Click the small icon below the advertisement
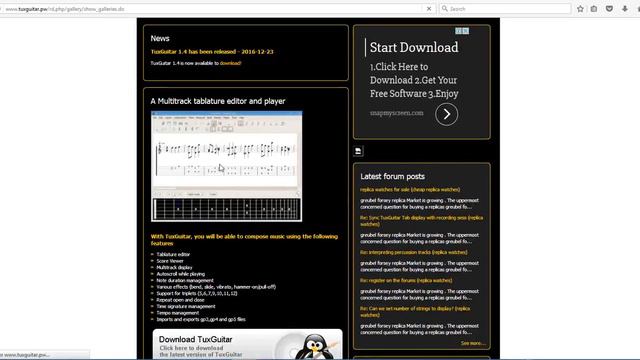 point(358,151)
